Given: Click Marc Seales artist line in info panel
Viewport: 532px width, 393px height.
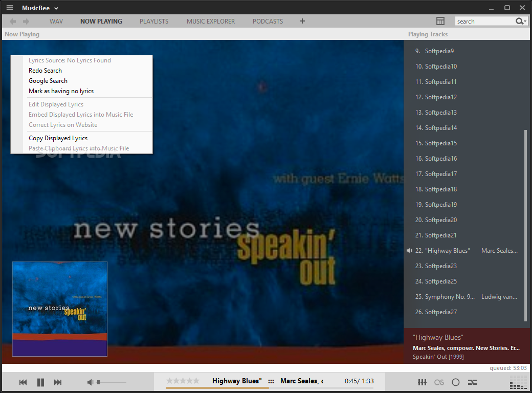Looking at the screenshot, I should point(466,348).
